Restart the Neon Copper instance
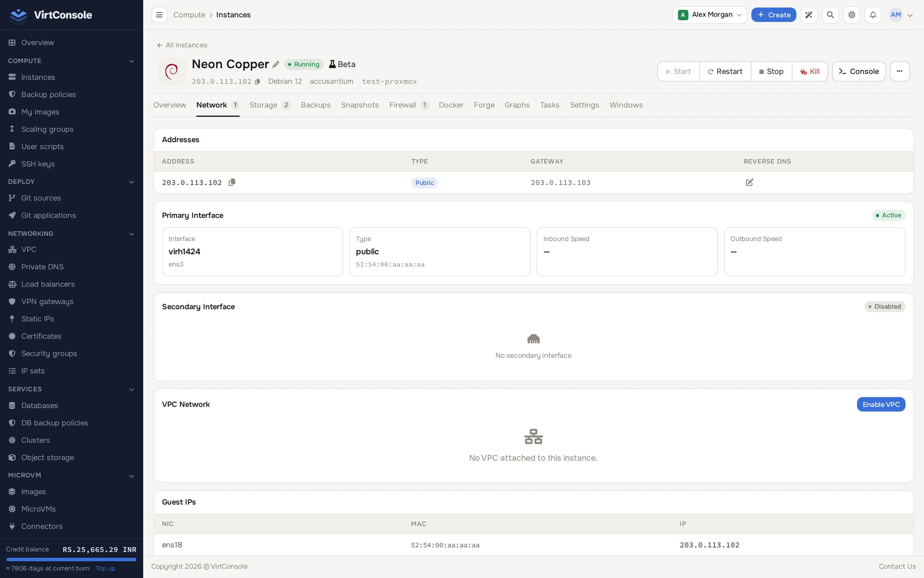Viewport: 924px width, 578px height. [725, 71]
